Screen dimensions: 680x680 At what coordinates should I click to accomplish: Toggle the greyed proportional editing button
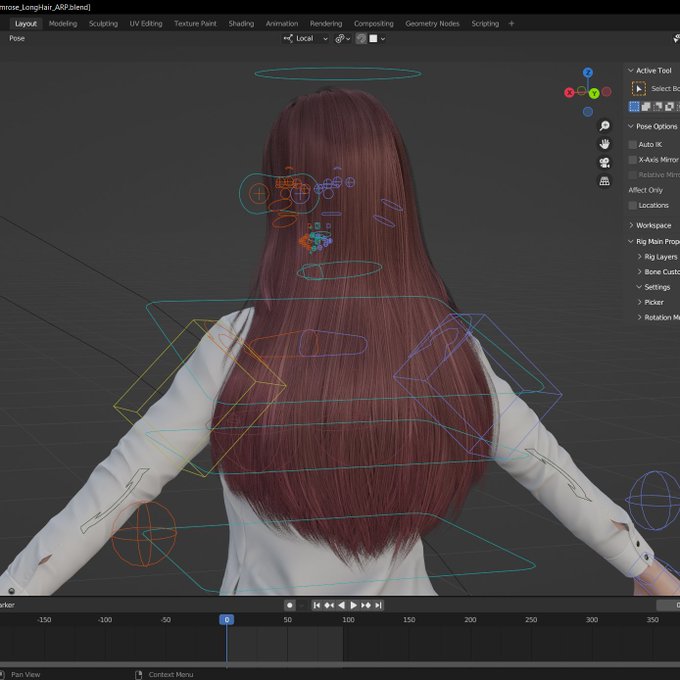tap(361, 39)
